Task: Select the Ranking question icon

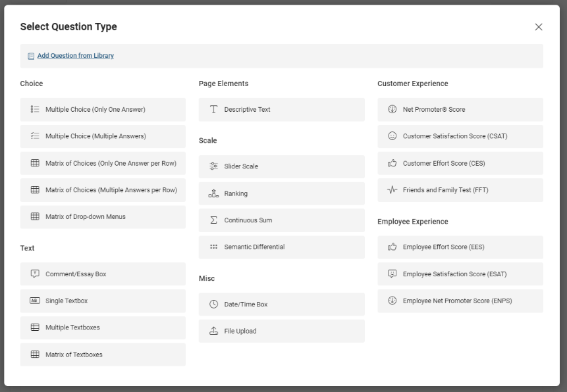Action: point(213,193)
